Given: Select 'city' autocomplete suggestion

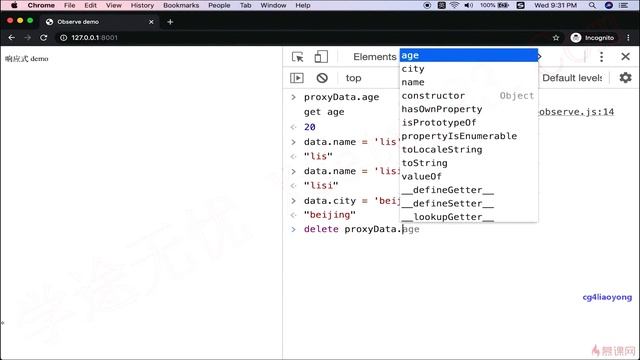Looking at the screenshot, I should pyautogui.click(x=469, y=69).
